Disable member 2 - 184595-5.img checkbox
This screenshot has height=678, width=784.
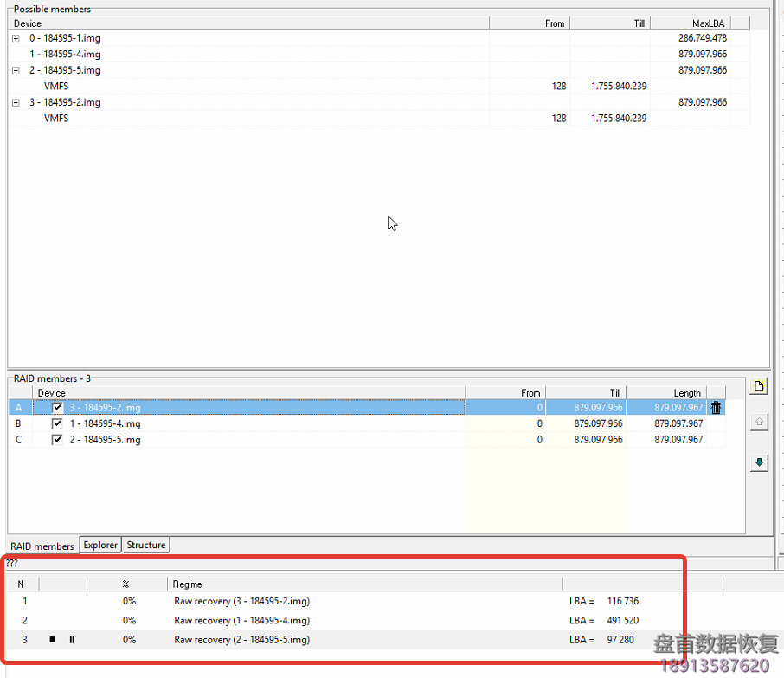pos(57,439)
